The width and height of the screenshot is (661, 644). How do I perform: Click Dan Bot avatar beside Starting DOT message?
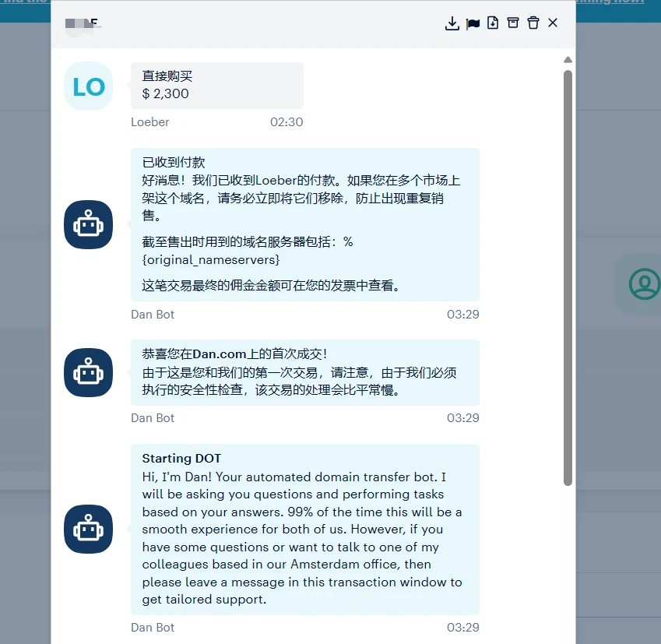pos(88,530)
